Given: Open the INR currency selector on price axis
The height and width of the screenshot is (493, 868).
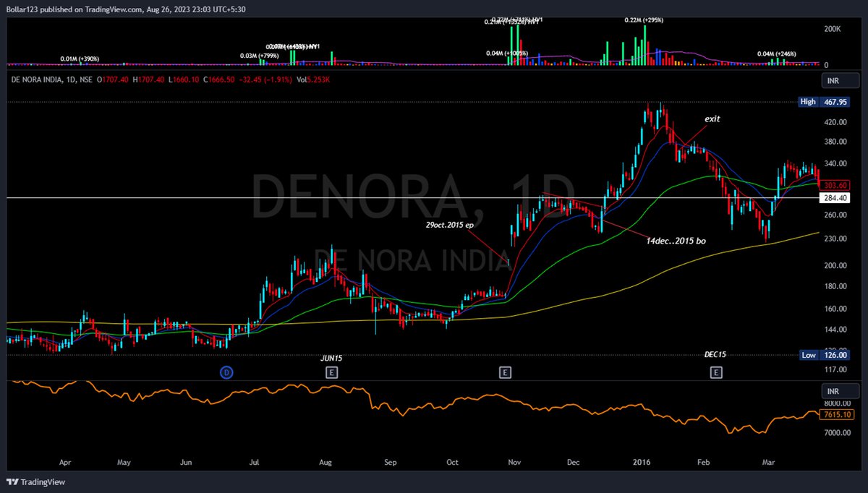Looking at the screenshot, I should (841, 80).
